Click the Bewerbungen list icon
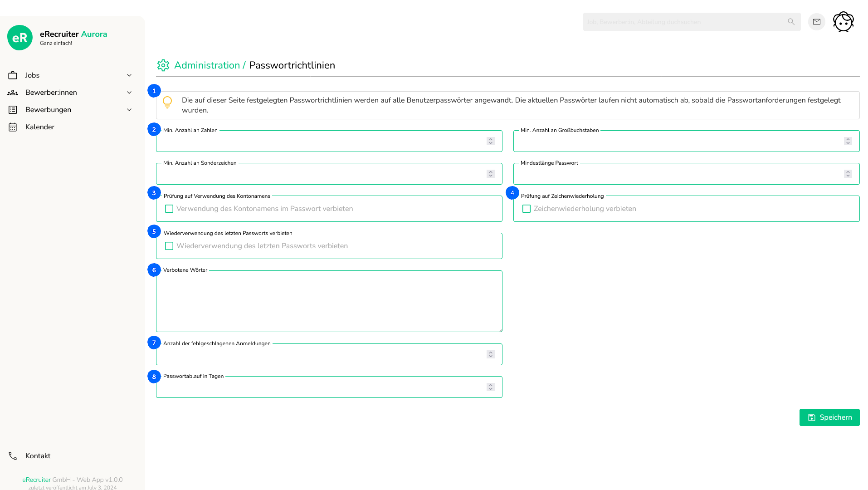Viewport: 868px width, 490px height. (x=13, y=110)
